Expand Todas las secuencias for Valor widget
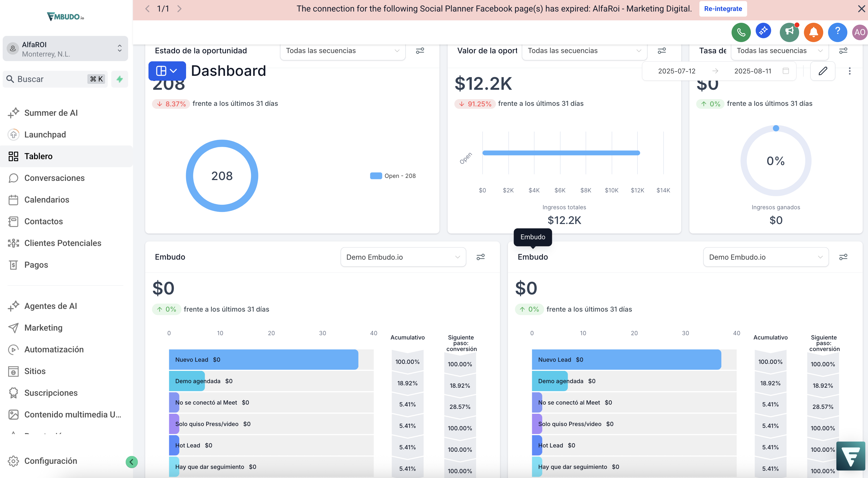The image size is (868, 478). click(x=584, y=51)
